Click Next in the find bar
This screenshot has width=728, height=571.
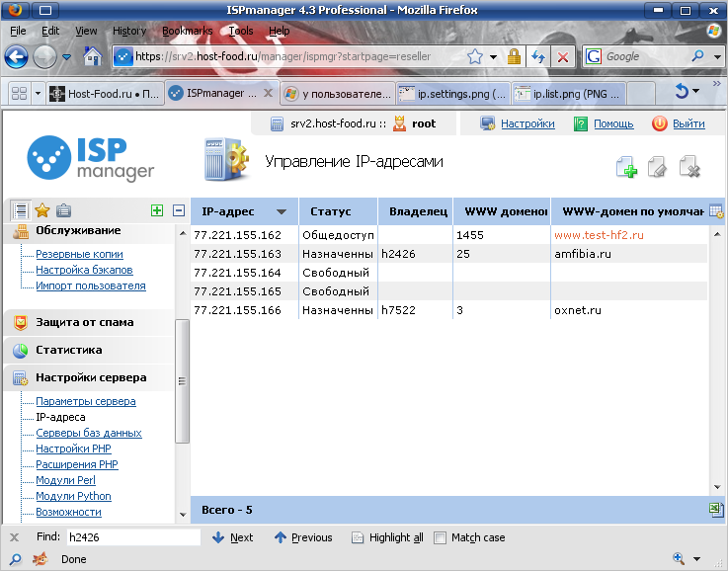[x=232, y=537]
